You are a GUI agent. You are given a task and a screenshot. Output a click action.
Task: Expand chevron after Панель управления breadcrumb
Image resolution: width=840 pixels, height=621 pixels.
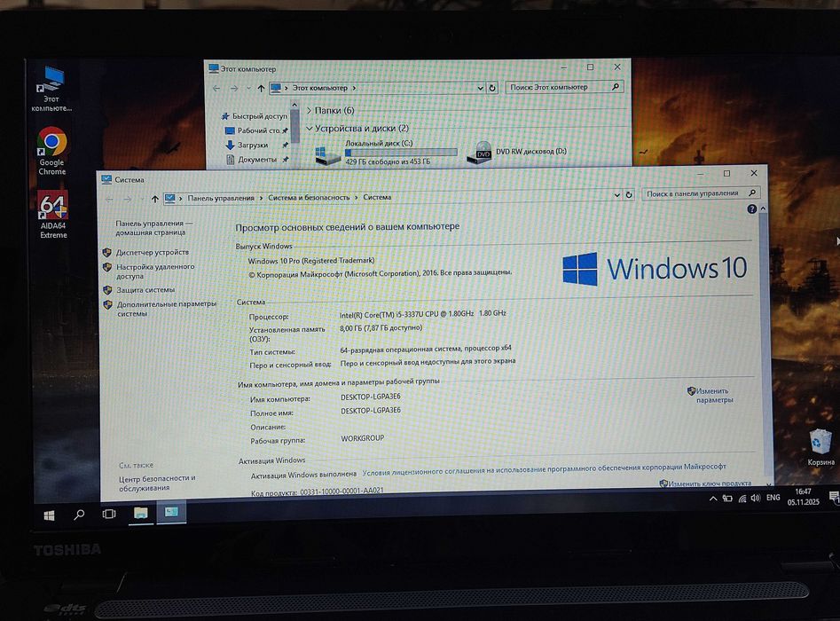pyautogui.click(x=261, y=198)
